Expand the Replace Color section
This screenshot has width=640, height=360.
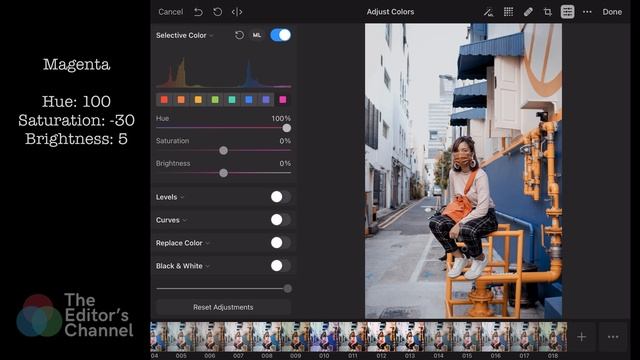(182, 243)
